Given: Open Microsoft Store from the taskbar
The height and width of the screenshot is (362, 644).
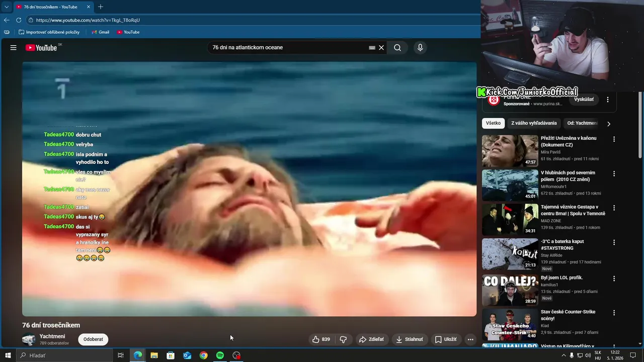Looking at the screenshot, I should 171,355.
